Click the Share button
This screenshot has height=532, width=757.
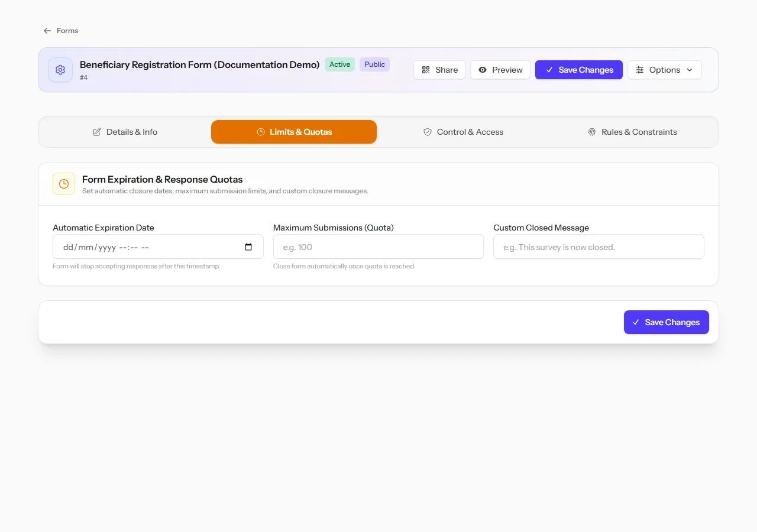click(x=439, y=70)
